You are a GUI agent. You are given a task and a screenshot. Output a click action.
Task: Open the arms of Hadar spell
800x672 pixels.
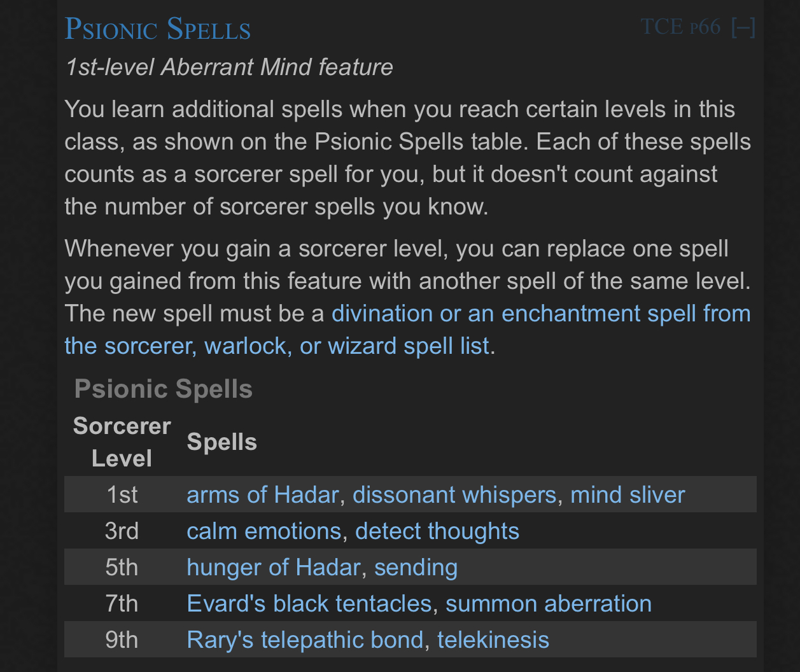coord(262,494)
